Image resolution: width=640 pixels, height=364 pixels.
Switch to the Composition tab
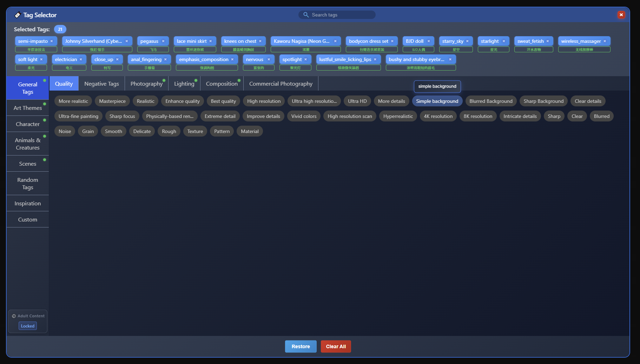[x=222, y=84]
